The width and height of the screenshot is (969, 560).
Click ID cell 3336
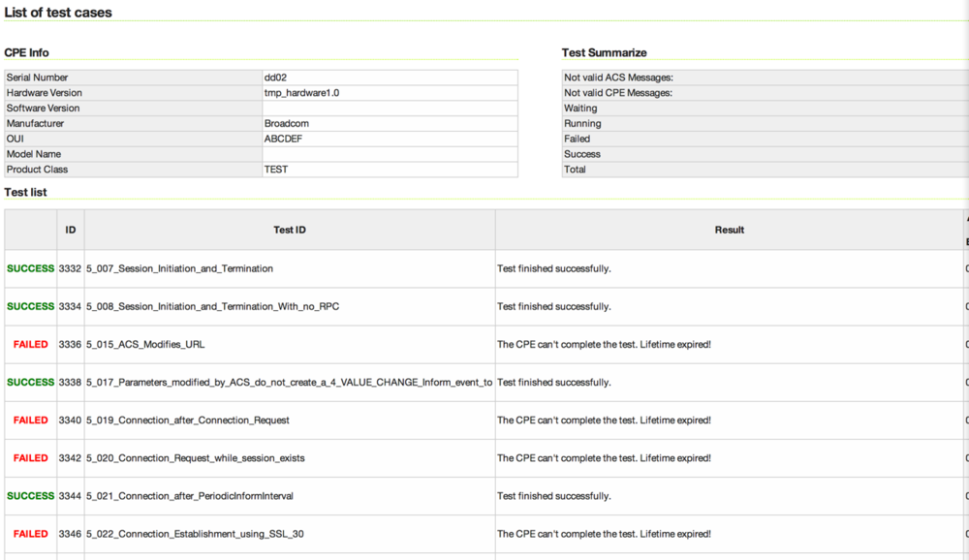tap(70, 344)
